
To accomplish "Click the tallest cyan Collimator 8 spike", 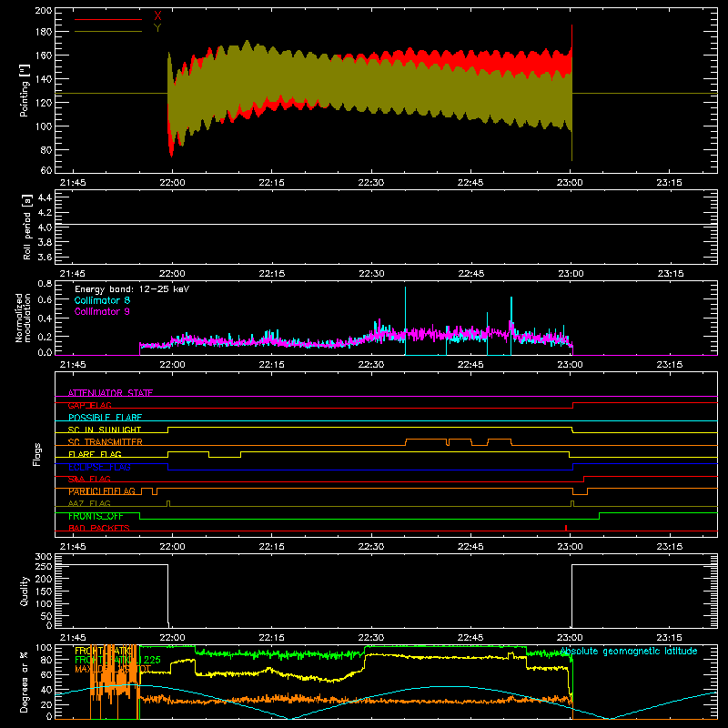I will 405,320.
